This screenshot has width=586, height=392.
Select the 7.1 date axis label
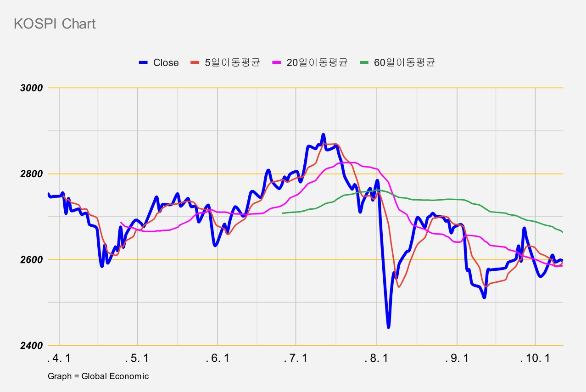296,358
